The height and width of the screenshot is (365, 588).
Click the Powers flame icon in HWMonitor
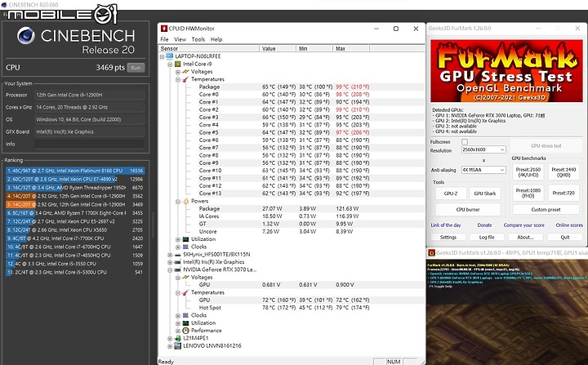[185, 202]
